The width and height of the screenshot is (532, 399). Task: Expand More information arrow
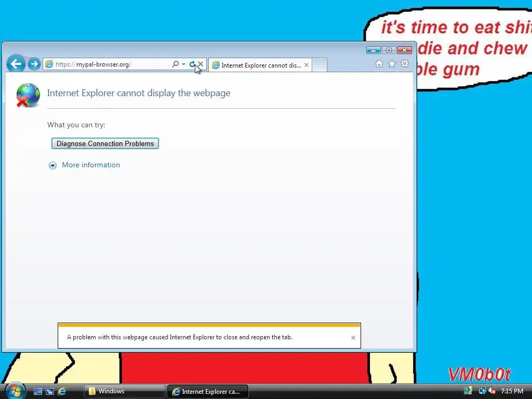coord(52,165)
